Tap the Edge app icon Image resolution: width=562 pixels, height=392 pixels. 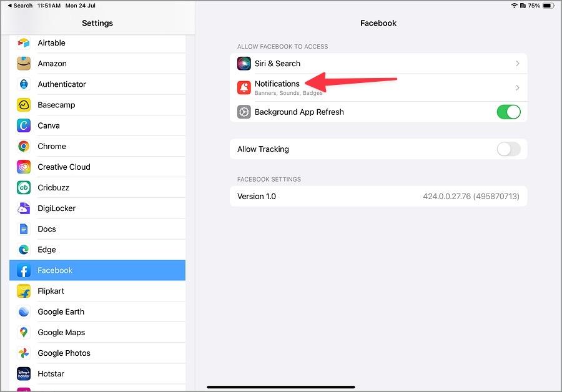click(24, 250)
